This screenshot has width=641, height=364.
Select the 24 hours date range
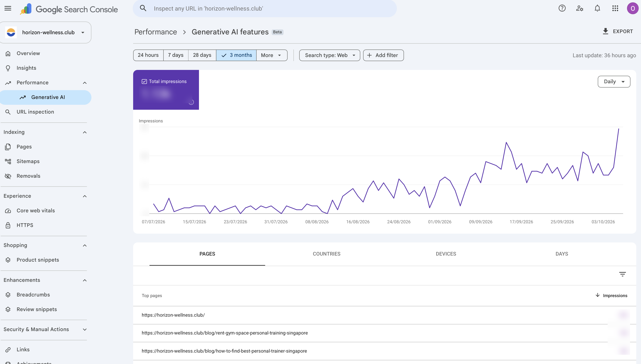click(148, 55)
